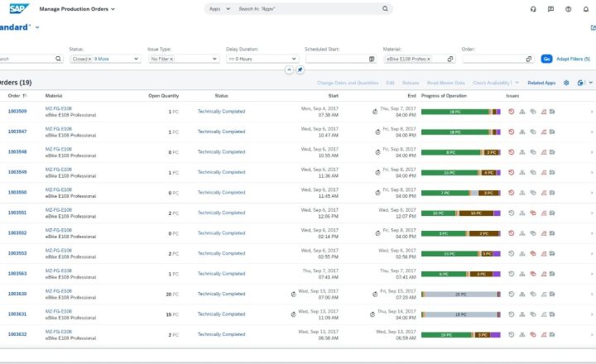The image size is (596, 364).
Task: Remove the eBike E108 material token
Action: [x=429, y=60]
